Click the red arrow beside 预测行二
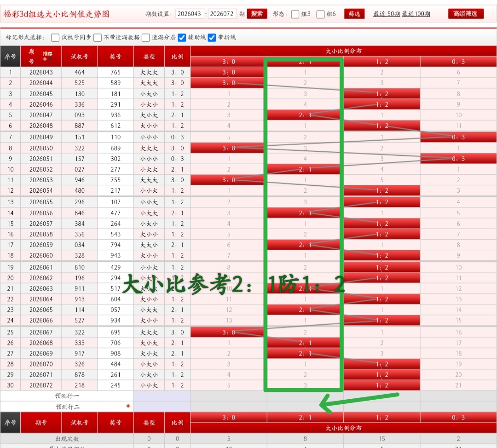The width and height of the screenshot is (497, 448). pyautogui.click(x=127, y=405)
